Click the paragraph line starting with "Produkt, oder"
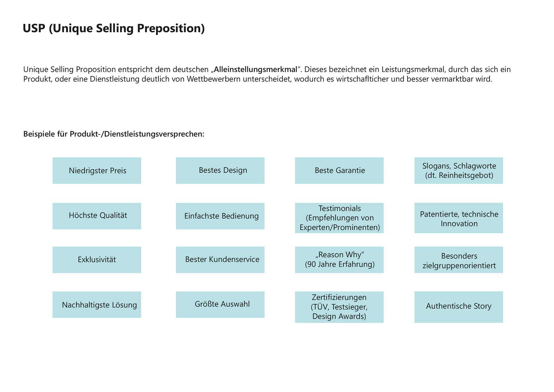554x392 pixels. tap(258, 79)
